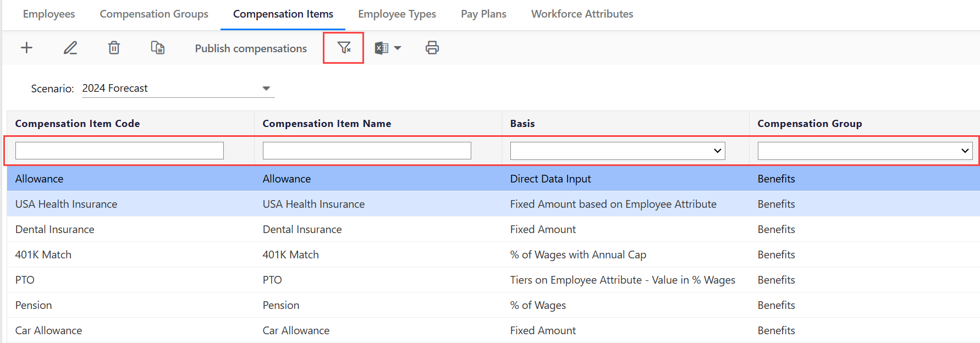
Task: Click the plus icon to add item
Action: [26, 48]
